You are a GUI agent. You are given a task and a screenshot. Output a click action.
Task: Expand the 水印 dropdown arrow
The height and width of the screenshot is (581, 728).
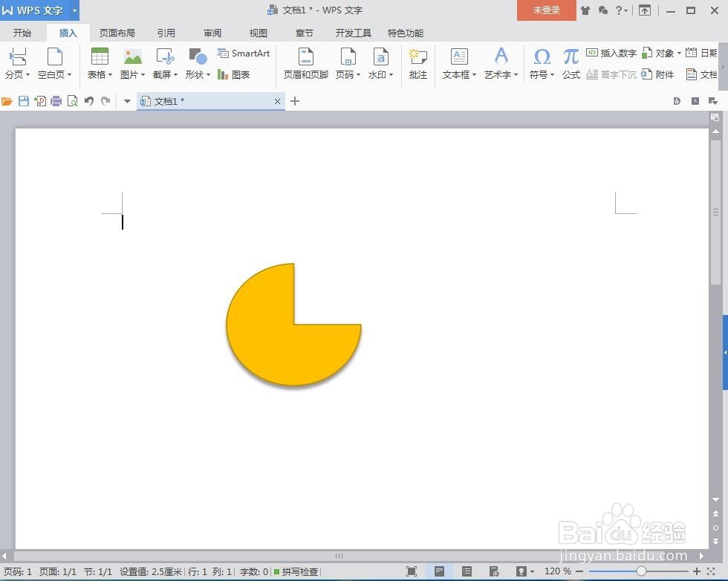pos(391,75)
